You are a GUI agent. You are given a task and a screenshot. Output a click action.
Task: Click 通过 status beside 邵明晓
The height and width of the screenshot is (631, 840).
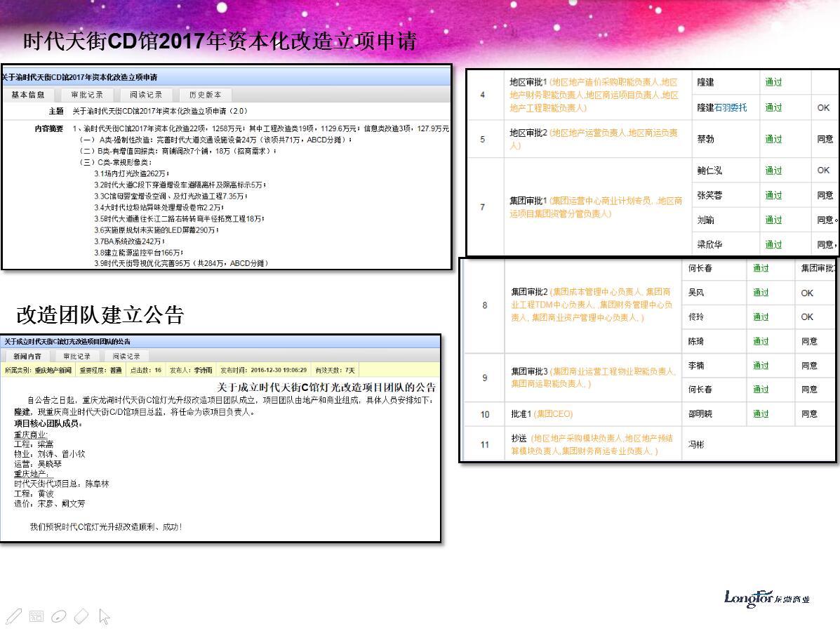point(761,414)
